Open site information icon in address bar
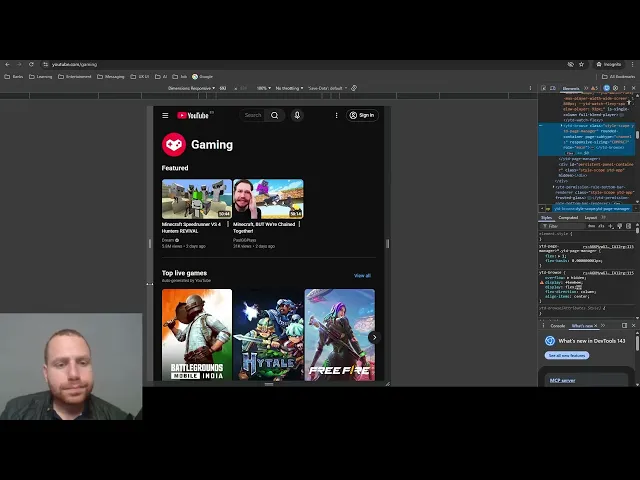 46,64
